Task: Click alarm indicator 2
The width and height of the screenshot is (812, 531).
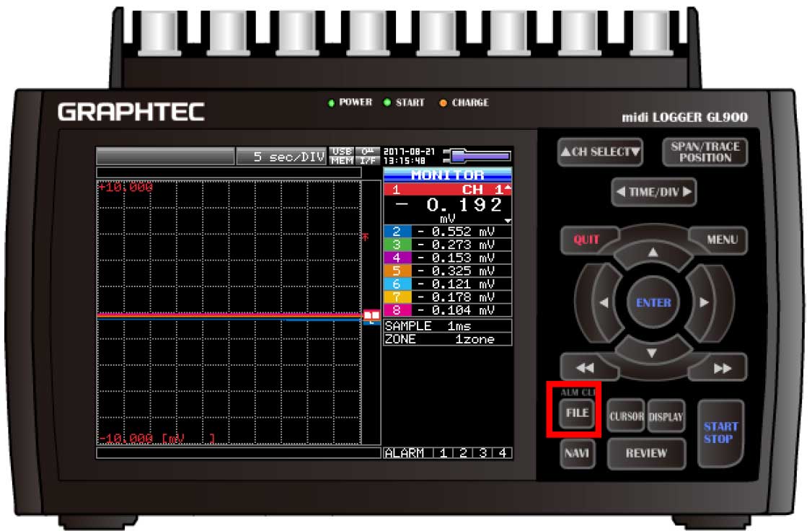Action: click(463, 453)
